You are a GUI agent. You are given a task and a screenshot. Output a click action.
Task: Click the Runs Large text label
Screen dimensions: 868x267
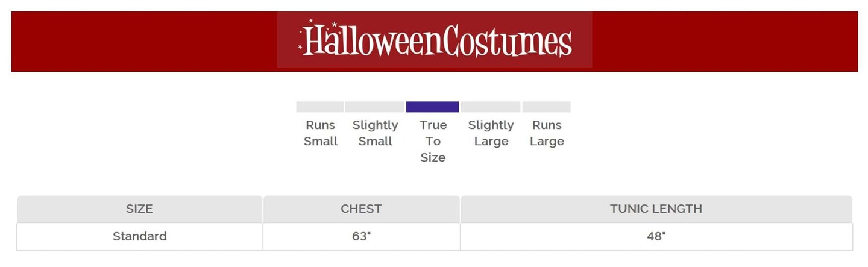(547, 133)
